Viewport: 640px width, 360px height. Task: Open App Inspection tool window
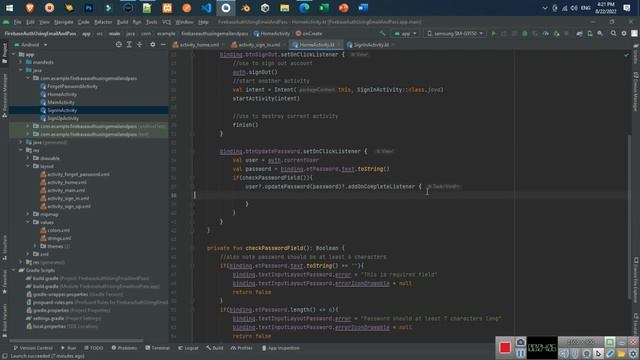pyautogui.click(x=281, y=348)
